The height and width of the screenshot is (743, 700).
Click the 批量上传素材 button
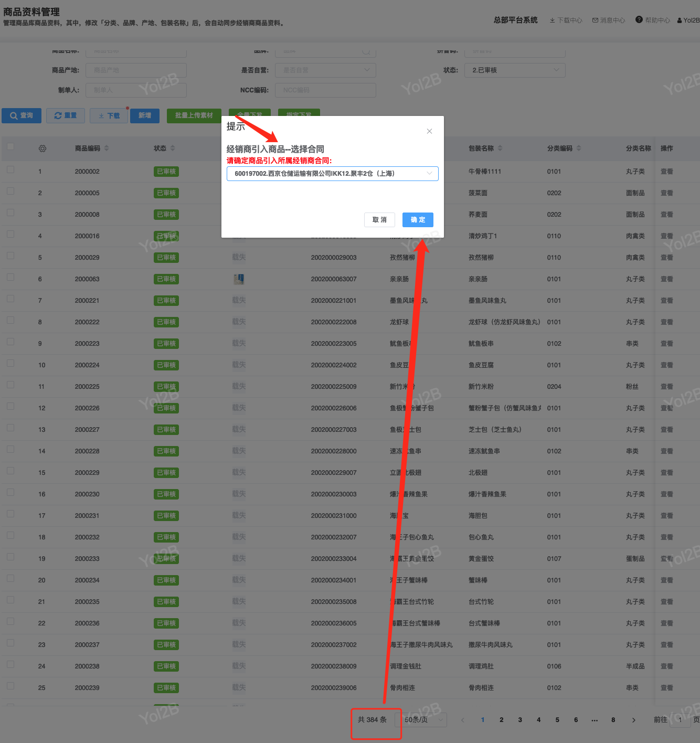tap(194, 115)
